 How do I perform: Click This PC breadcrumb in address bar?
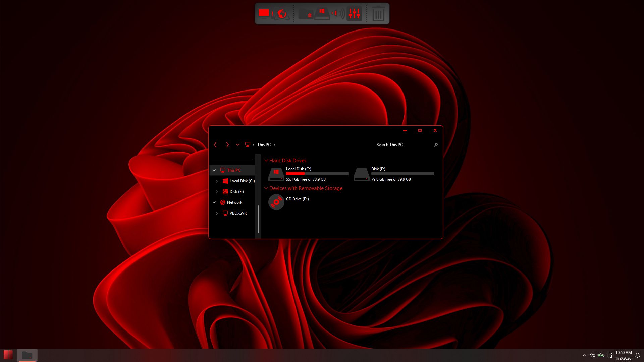click(x=264, y=145)
